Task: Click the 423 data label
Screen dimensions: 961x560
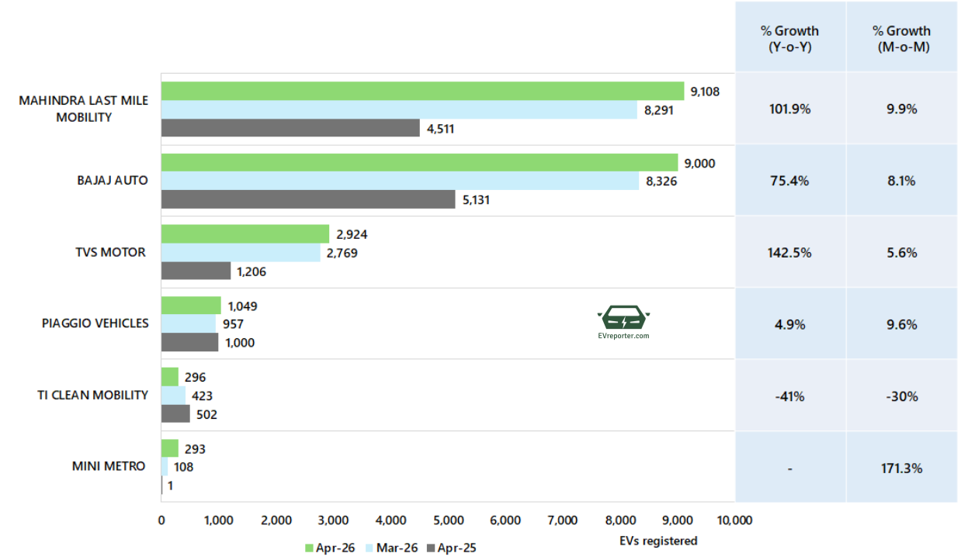Action: click(203, 396)
